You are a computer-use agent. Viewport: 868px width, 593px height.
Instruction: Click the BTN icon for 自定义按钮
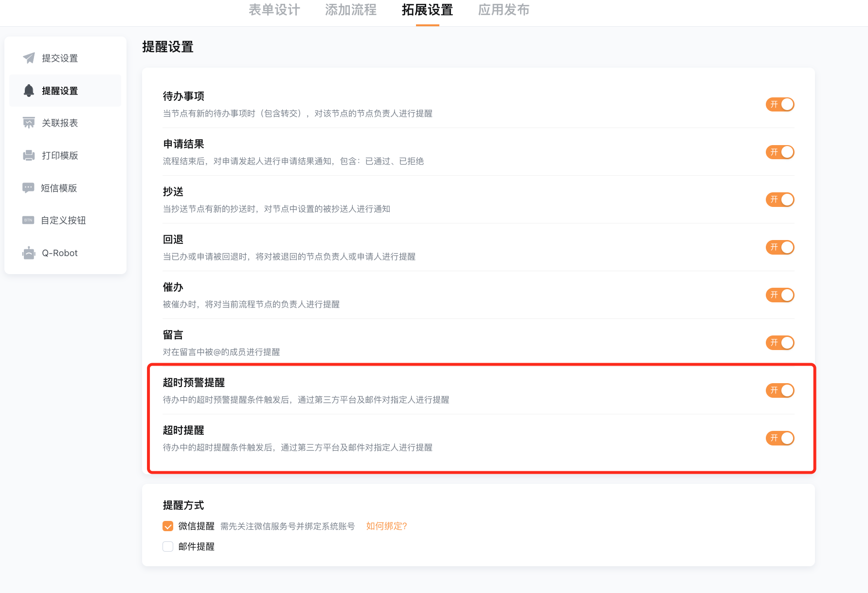coord(28,220)
